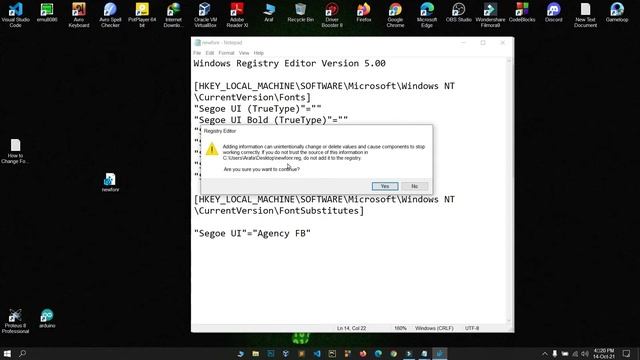Select the Avro Spell Checker desktop icon

[x=110, y=14]
